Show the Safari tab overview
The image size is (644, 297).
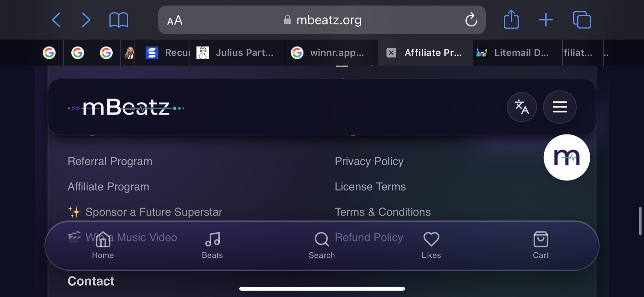pyautogui.click(x=582, y=20)
